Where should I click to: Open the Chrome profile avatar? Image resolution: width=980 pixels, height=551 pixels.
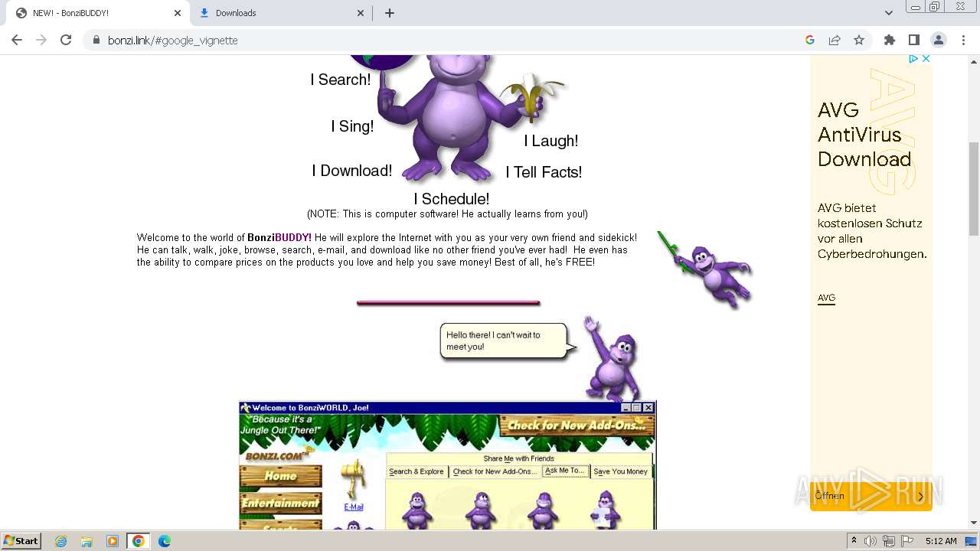938,40
